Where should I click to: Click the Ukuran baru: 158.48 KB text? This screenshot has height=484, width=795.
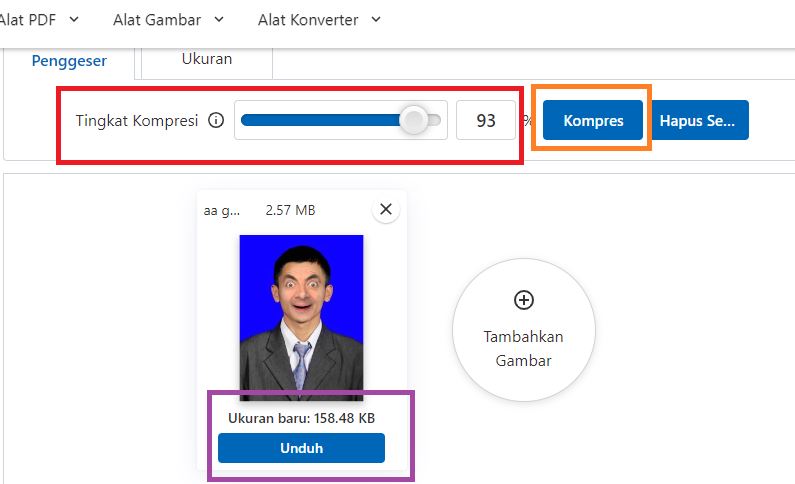coord(301,418)
